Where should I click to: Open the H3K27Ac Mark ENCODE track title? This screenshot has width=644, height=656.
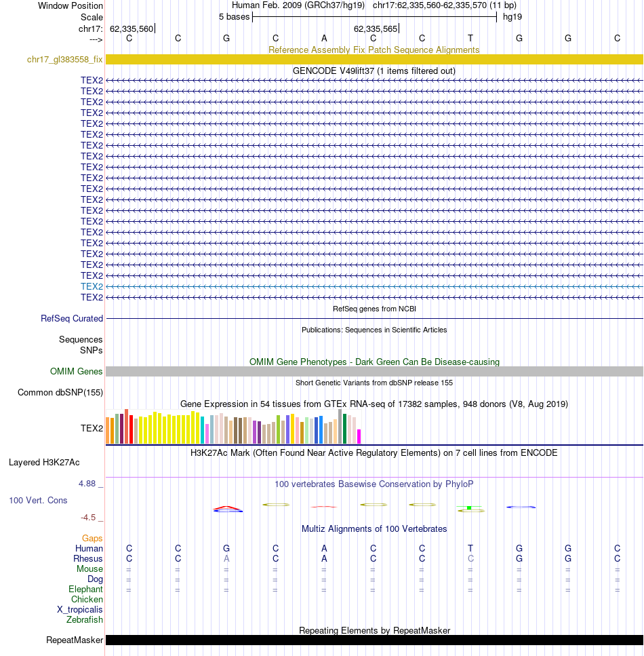coord(374,452)
